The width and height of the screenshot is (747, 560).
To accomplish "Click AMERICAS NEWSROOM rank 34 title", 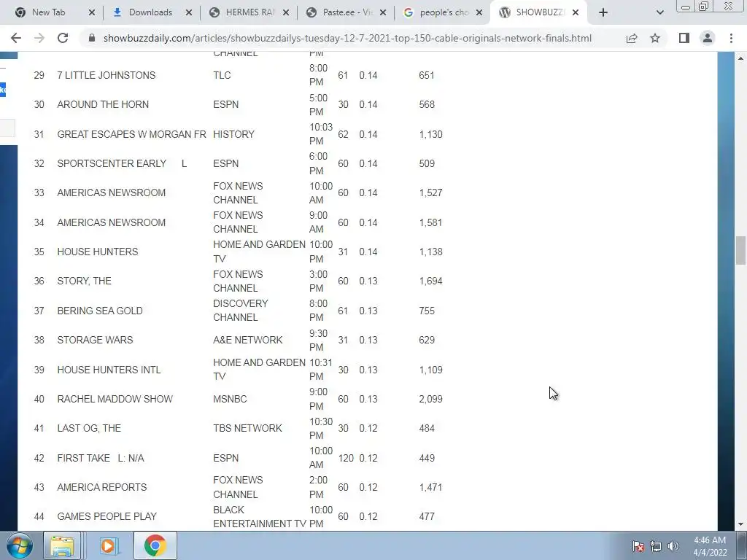I will coord(112,222).
